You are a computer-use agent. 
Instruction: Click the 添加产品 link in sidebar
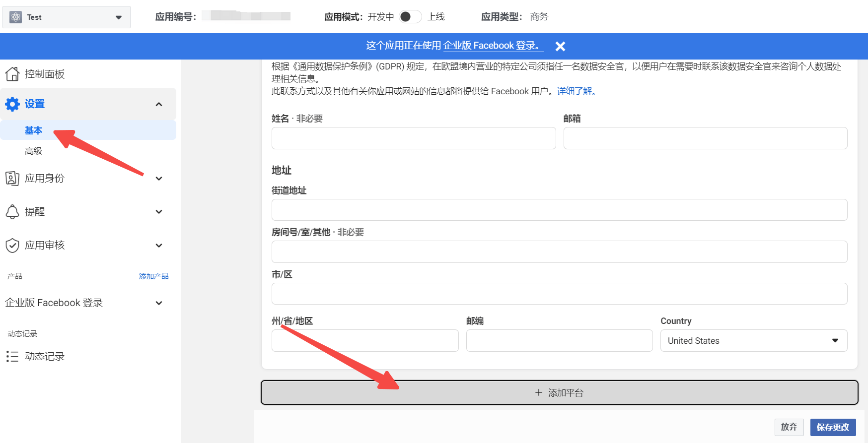[x=153, y=276]
